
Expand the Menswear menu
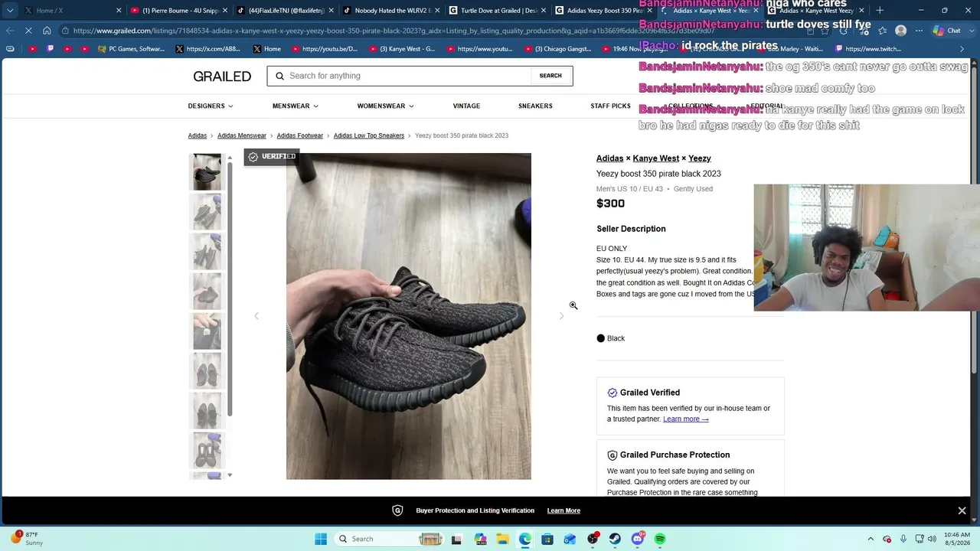pyautogui.click(x=296, y=106)
